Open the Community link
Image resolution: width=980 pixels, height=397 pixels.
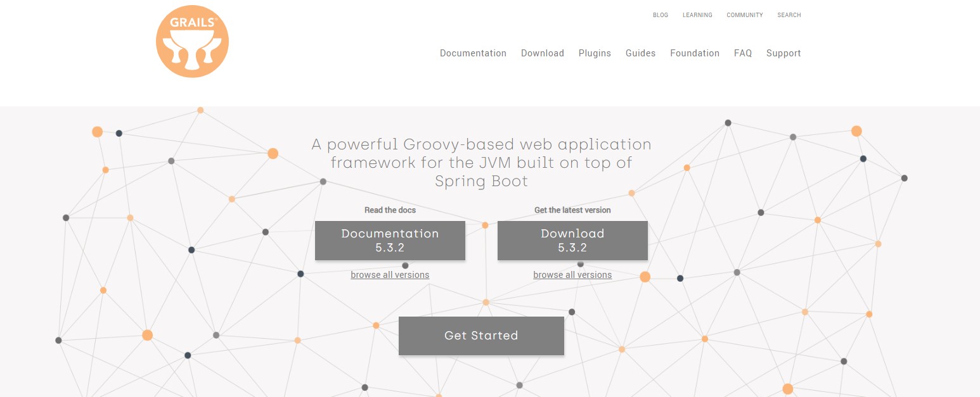[x=744, y=15]
